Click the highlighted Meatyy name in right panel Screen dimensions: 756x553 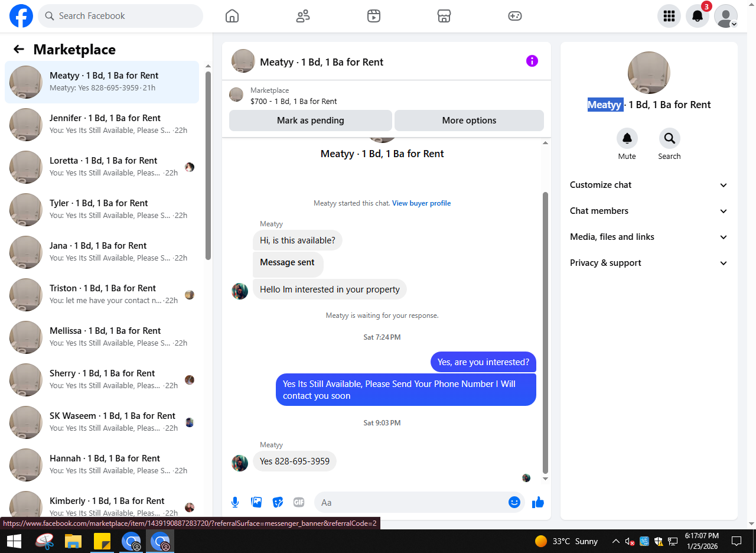click(605, 105)
